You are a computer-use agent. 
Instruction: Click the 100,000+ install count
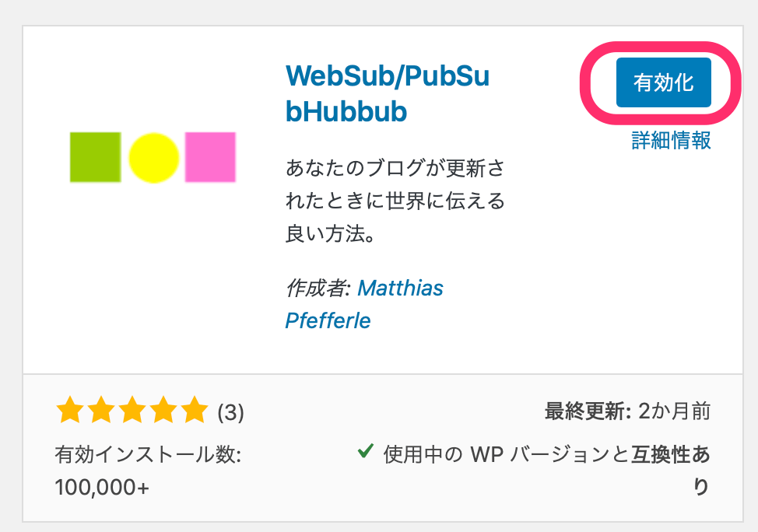pos(102,488)
